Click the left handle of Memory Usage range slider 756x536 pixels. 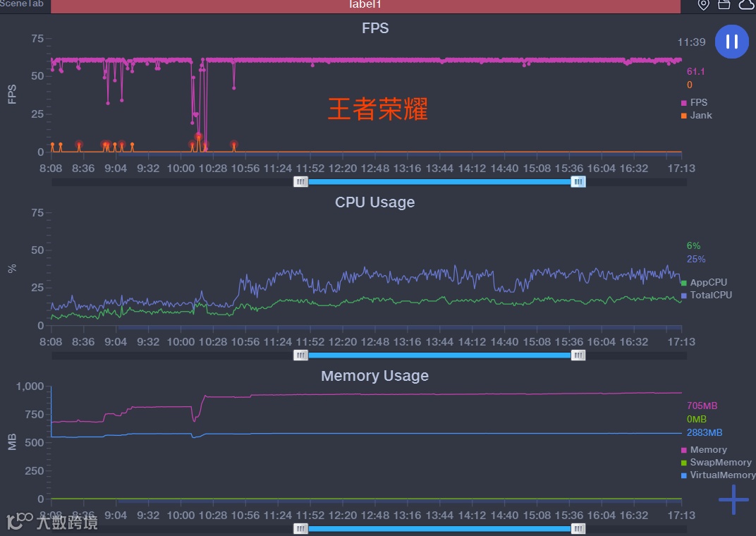300,529
